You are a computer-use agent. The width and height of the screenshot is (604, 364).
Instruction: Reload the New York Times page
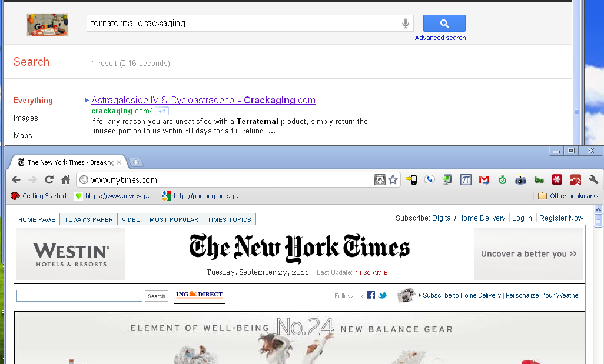(x=49, y=180)
